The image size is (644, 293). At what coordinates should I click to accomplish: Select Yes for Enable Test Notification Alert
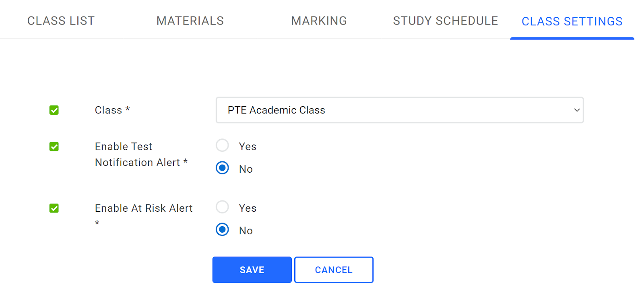pyautogui.click(x=222, y=145)
